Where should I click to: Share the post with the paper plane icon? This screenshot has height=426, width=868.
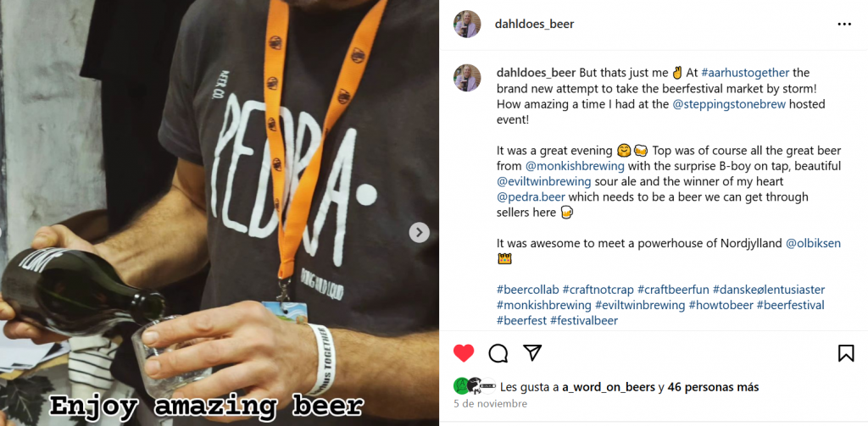tap(532, 352)
